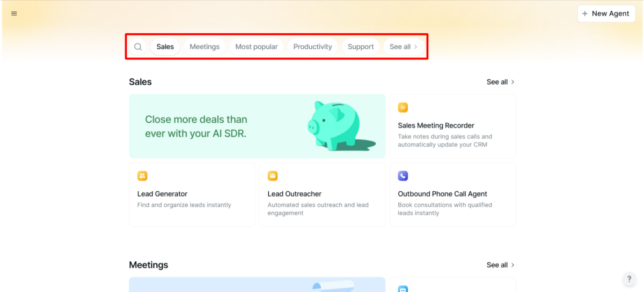This screenshot has height=292, width=644.
Task: Open the hamburger sidebar menu
Action: click(x=14, y=13)
